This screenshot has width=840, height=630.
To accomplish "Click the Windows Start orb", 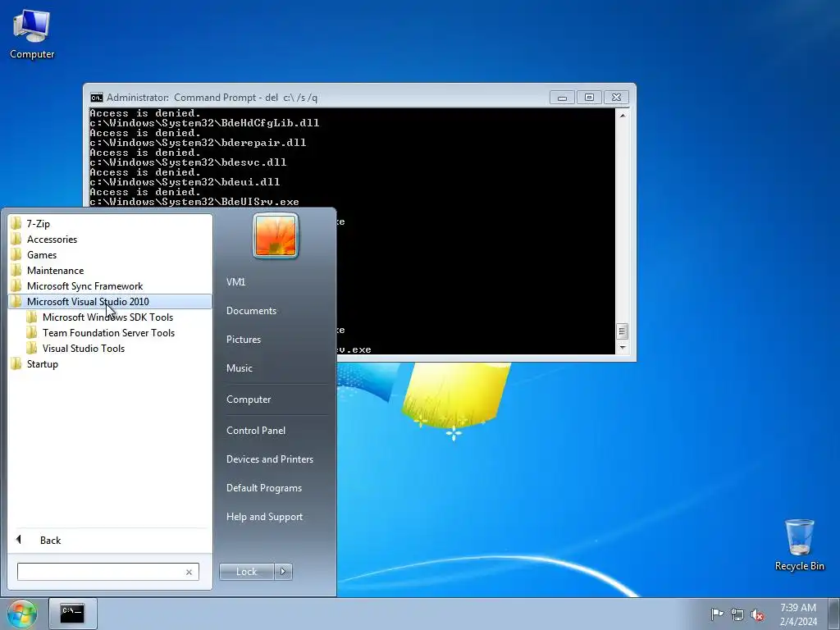I will coord(21,614).
